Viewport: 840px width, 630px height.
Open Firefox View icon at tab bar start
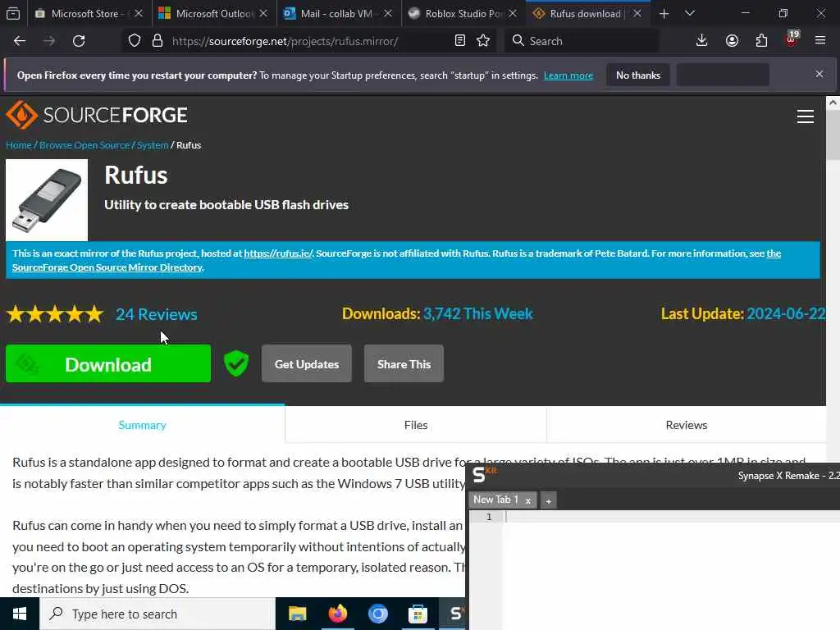pos(13,13)
